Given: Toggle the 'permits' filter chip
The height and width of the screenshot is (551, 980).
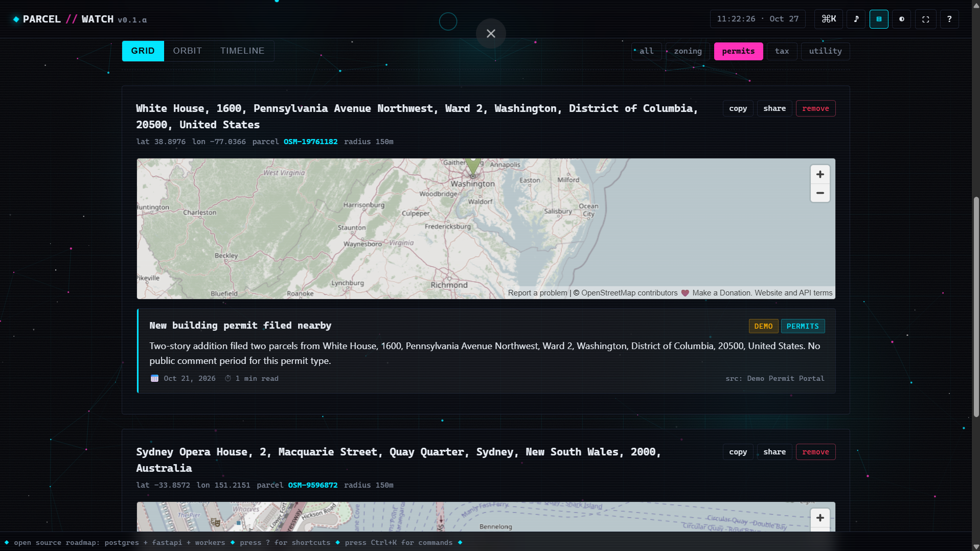Looking at the screenshot, I should point(738,51).
